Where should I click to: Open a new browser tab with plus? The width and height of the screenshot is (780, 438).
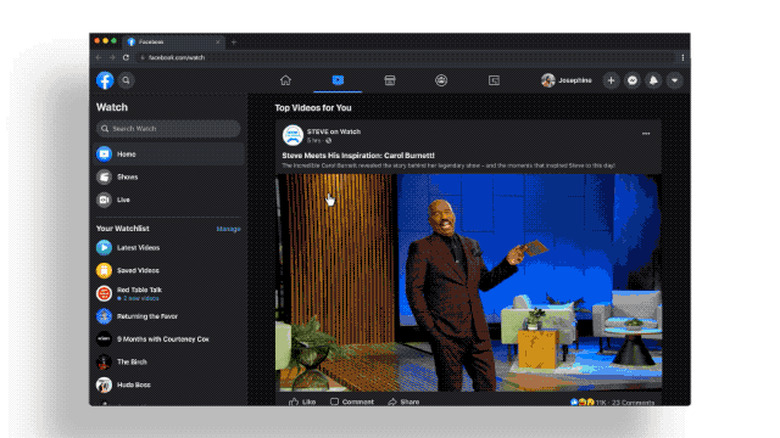(234, 42)
